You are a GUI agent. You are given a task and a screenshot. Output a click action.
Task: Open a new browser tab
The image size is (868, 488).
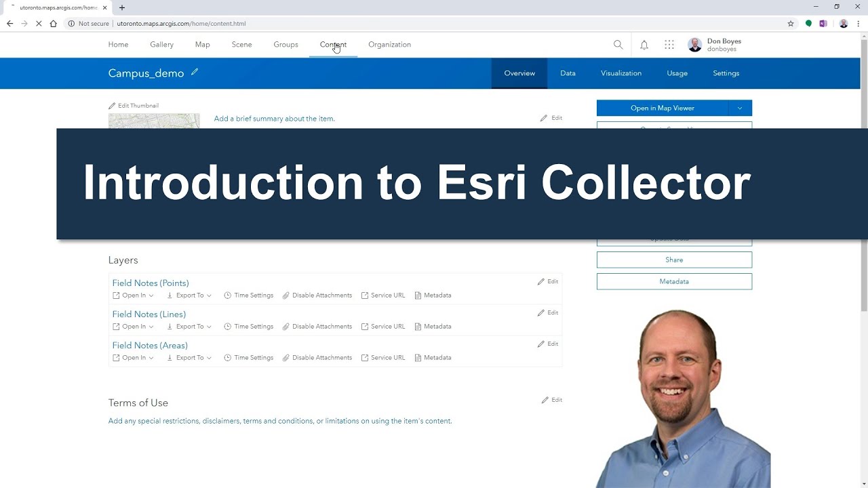click(122, 7)
